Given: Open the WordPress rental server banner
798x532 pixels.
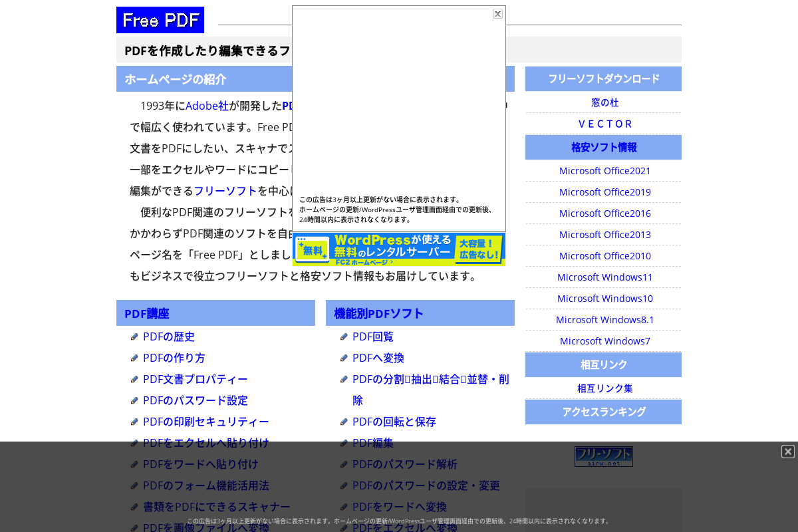Looking at the screenshot, I should click(x=399, y=249).
